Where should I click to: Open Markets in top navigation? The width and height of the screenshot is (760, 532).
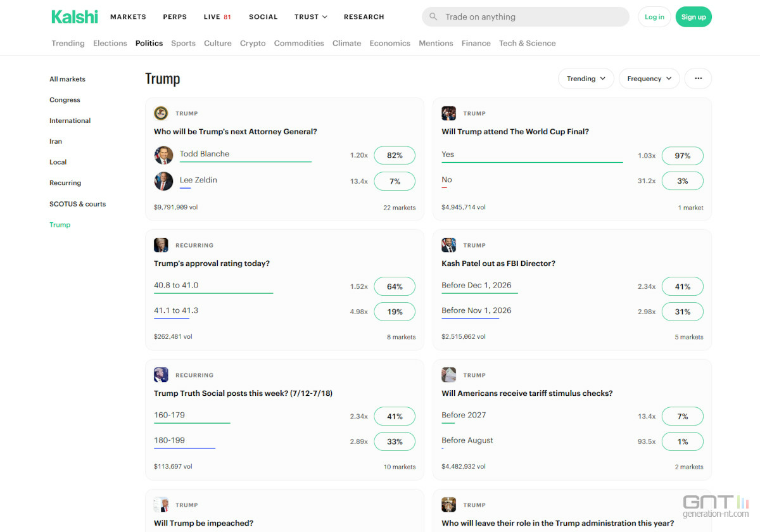(x=128, y=17)
